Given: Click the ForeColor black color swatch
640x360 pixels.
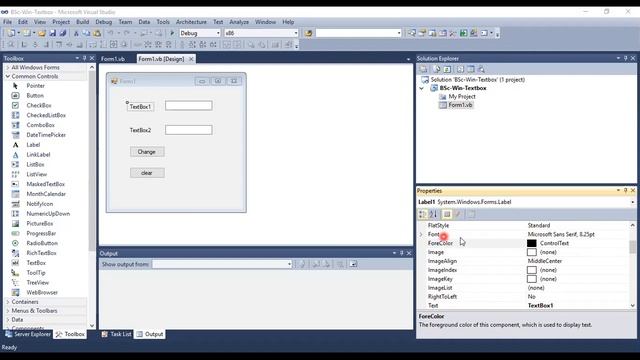Looking at the screenshot, I should [531, 243].
